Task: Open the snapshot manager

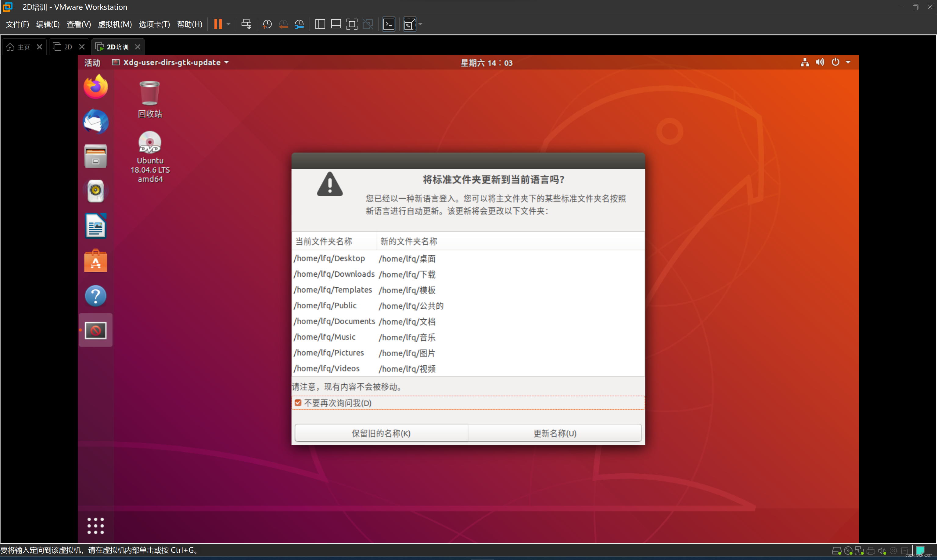Action: click(299, 24)
